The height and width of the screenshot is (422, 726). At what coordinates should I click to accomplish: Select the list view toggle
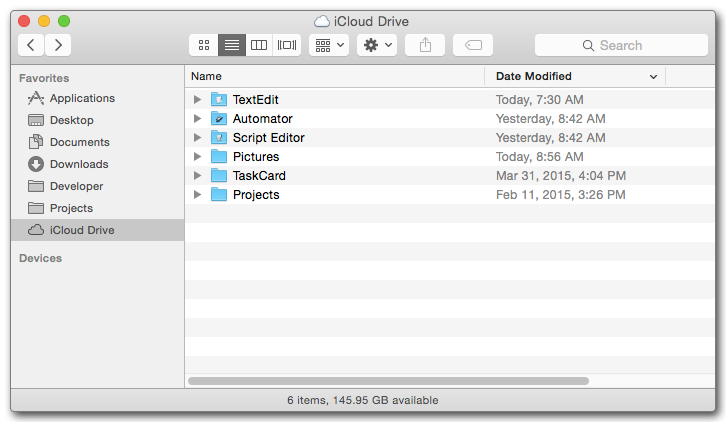(x=232, y=45)
